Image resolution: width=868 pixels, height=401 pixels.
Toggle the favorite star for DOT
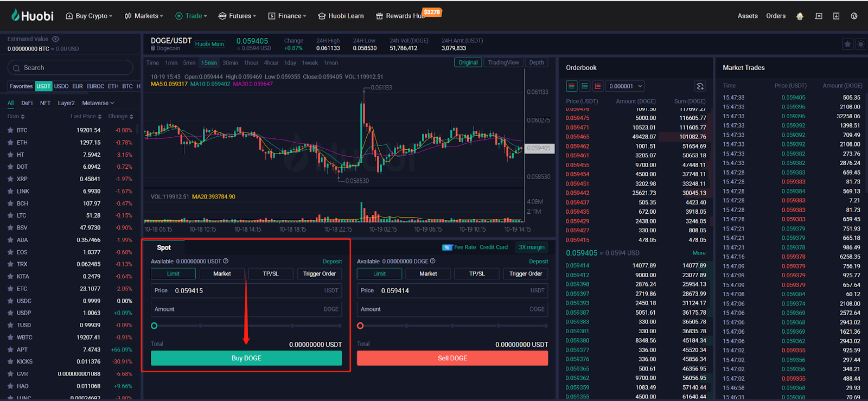(10, 167)
